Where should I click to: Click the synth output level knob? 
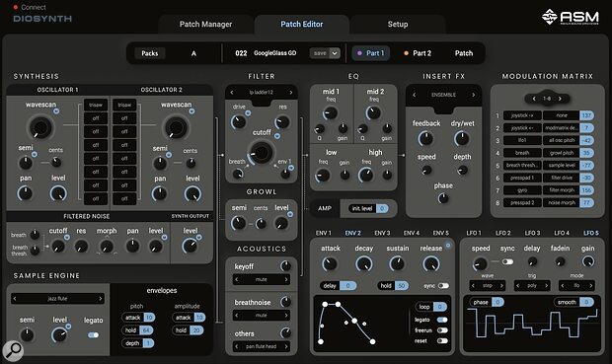click(190, 246)
